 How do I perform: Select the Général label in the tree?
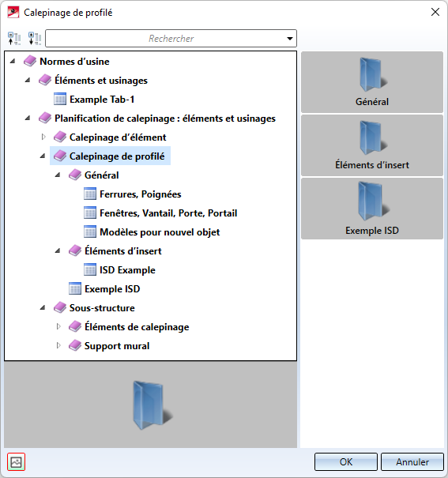(x=101, y=175)
